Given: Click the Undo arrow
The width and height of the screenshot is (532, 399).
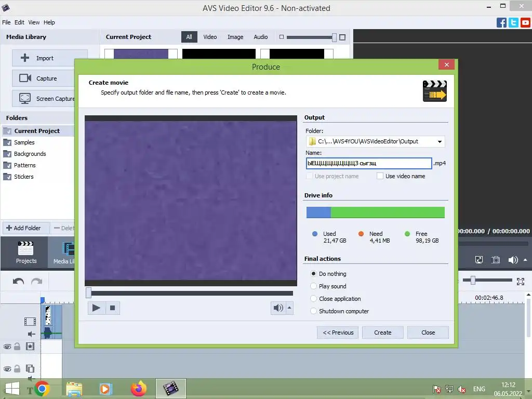Looking at the screenshot, I should (x=18, y=281).
